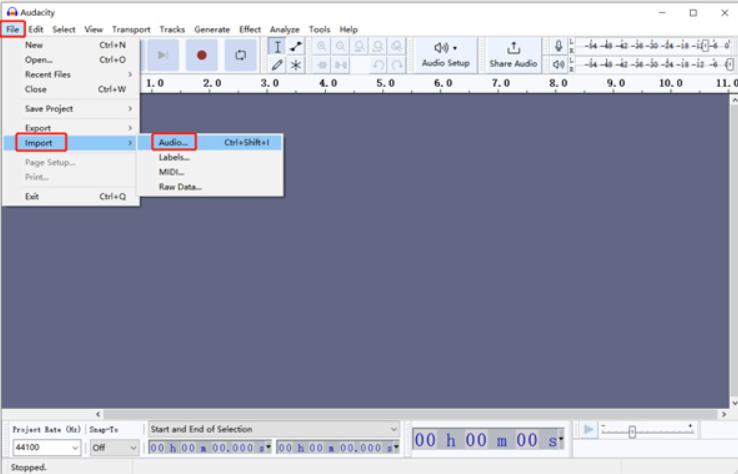
Task: Select Audio... in the Import submenu
Action: [x=210, y=142]
